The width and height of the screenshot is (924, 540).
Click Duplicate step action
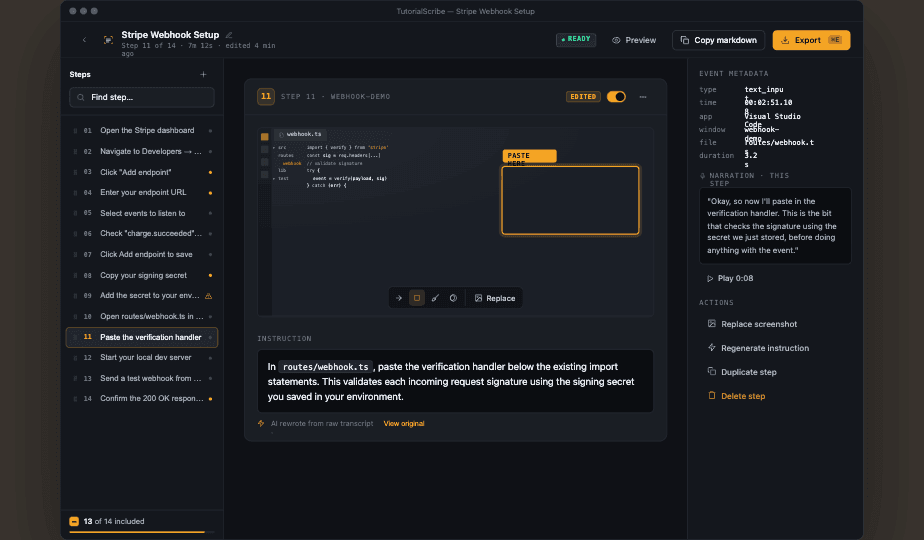(742, 372)
